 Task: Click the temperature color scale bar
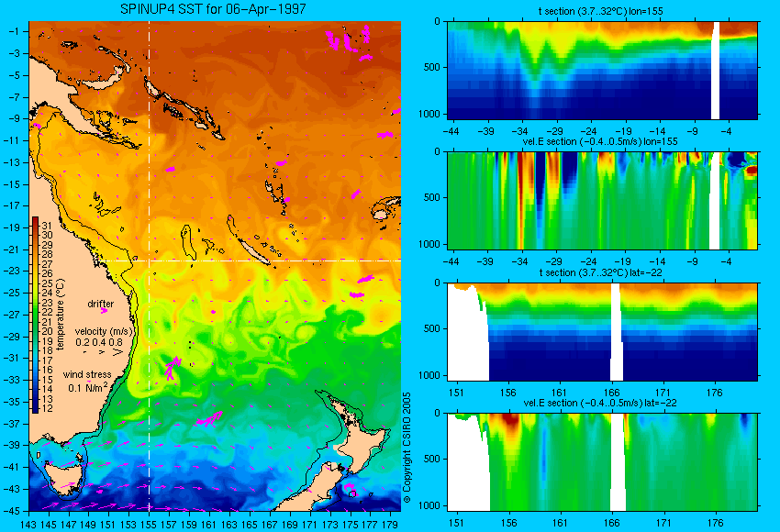click(35, 315)
